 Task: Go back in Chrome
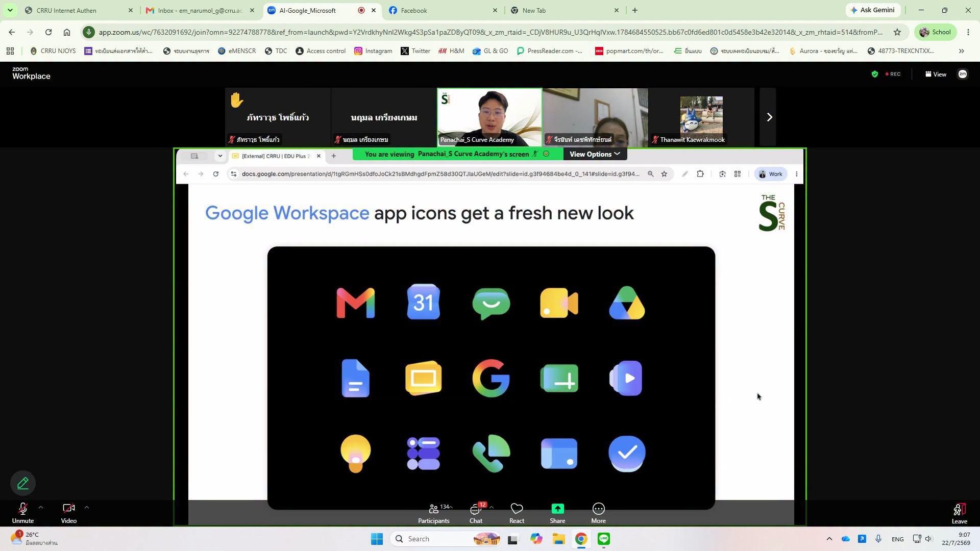[x=12, y=32]
